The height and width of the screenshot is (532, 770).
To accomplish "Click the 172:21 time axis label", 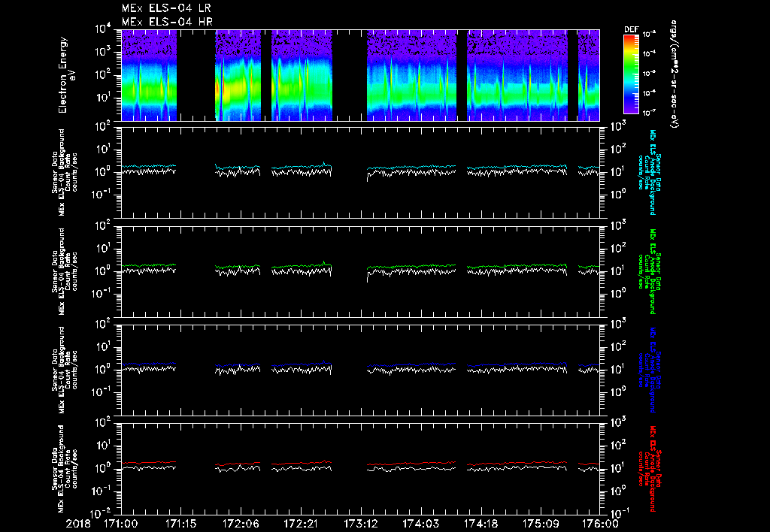I will click(x=301, y=523).
